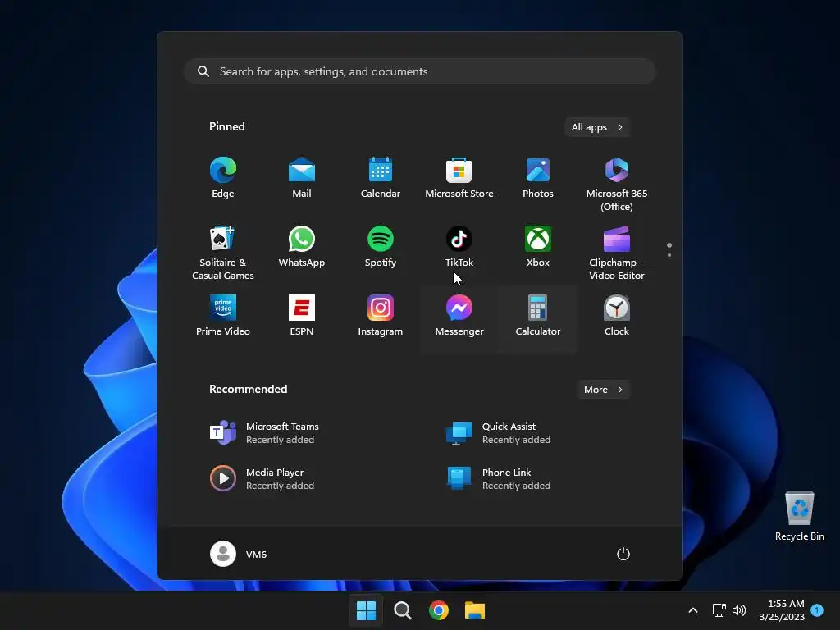Viewport: 840px width, 630px height.
Task: Launch Prime Video
Action: coord(223,316)
